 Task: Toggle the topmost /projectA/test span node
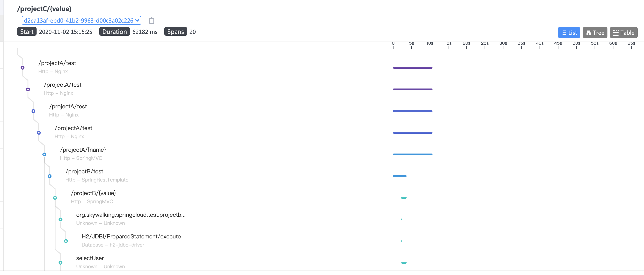coord(23,68)
